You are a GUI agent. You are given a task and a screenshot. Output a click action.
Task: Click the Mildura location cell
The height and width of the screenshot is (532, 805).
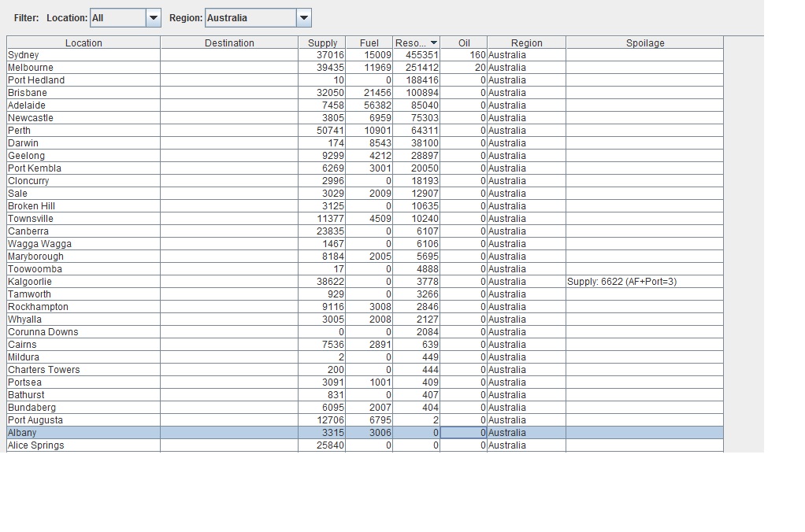(83, 357)
